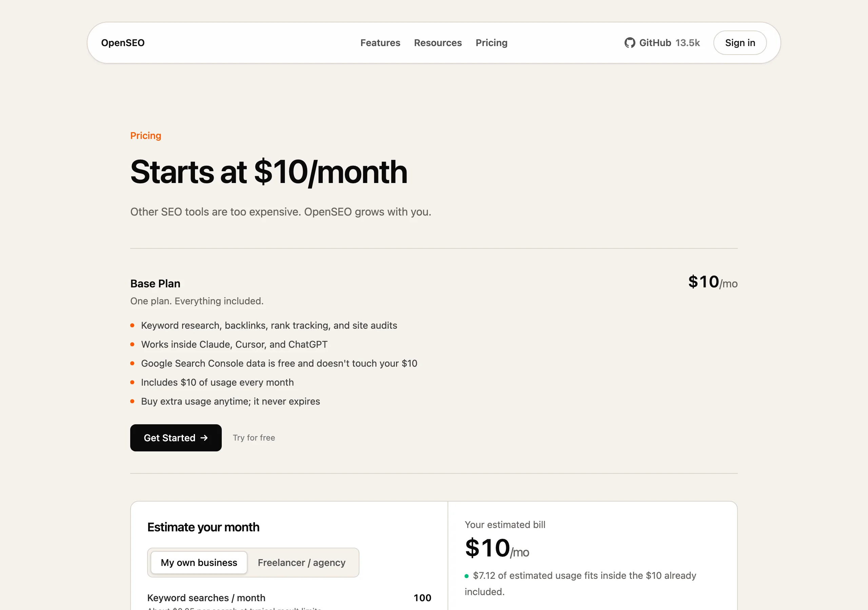Click the GitHub 13.5k star count
Screen dimensions: 868x610
click(x=688, y=43)
